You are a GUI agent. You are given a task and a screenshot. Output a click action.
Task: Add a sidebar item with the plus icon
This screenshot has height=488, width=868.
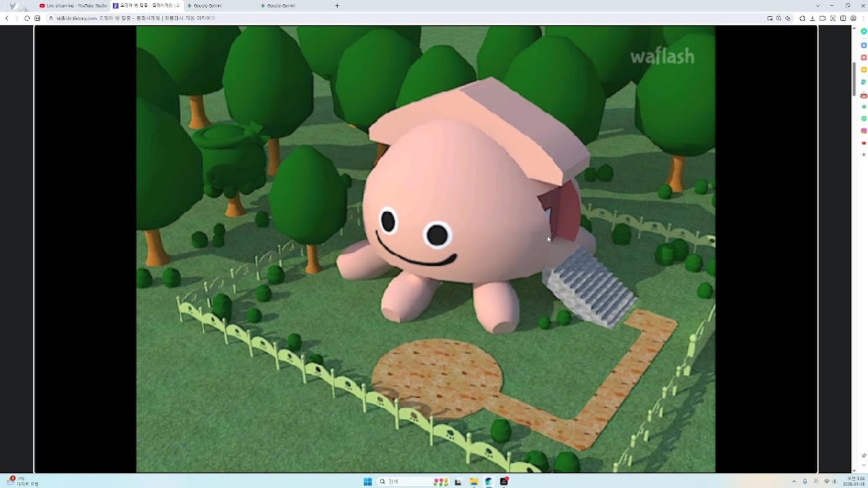point(864,155)
